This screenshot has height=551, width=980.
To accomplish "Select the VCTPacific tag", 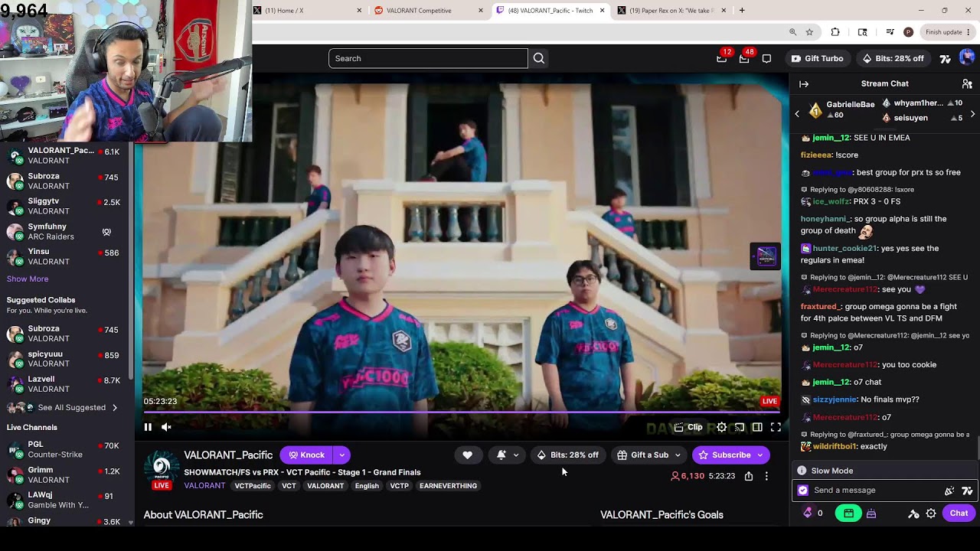I will pos(253,486).
